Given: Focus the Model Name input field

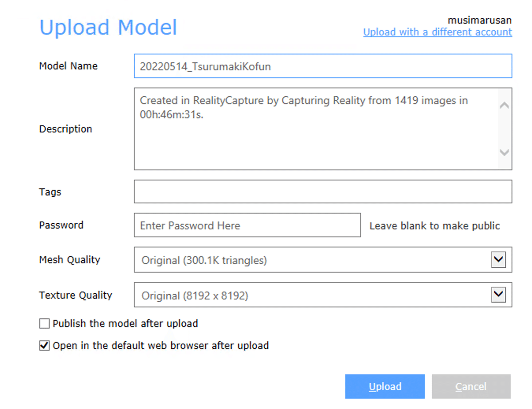Looking at the screenshot, I should click(x=323, y=66).
